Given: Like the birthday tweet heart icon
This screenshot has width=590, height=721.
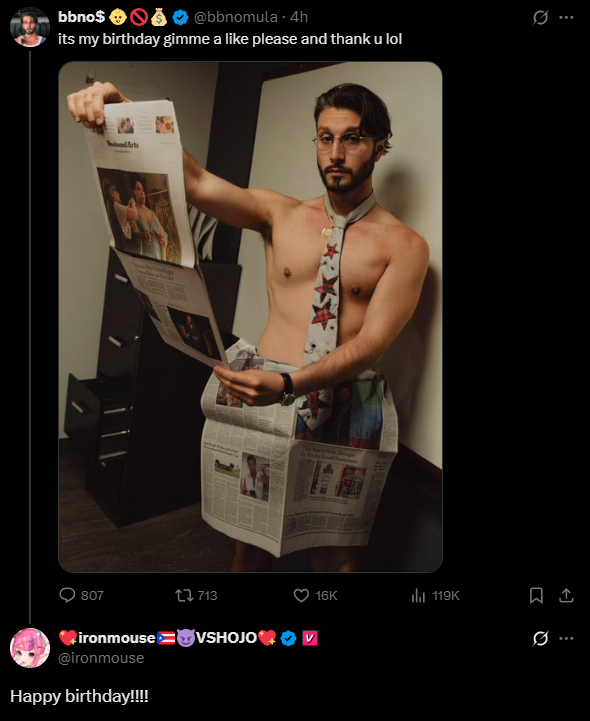Looking at the screenshot, I should click(315, 595).
